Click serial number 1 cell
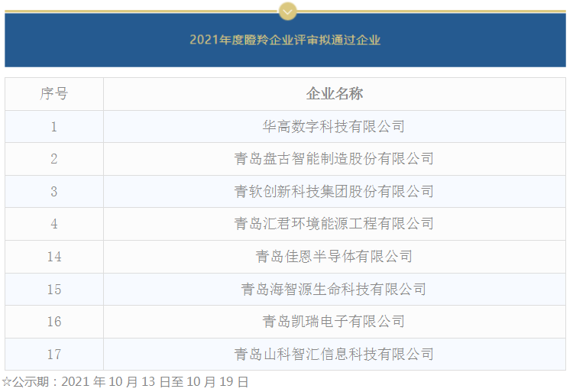This screenshot has height=392, width=573. point(54,127)
